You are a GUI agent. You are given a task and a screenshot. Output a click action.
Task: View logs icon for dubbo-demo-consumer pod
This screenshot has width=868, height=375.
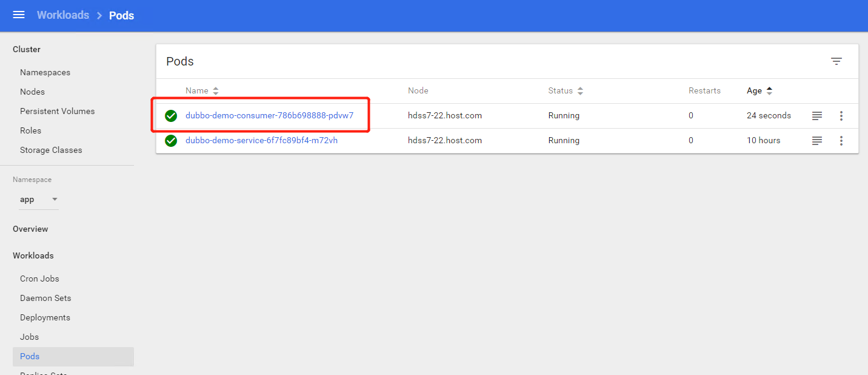click(817, 116)
